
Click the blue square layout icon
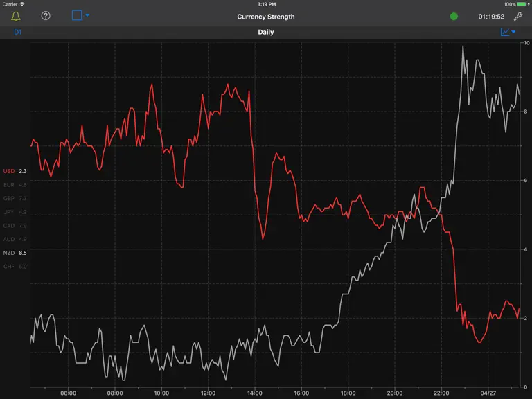pos(77,15)
